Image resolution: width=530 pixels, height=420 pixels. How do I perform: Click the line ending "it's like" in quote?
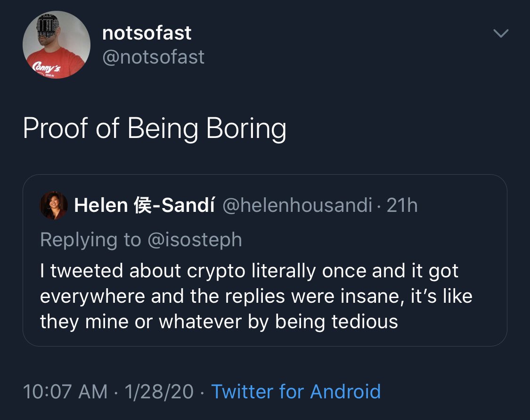coord(256,296)
